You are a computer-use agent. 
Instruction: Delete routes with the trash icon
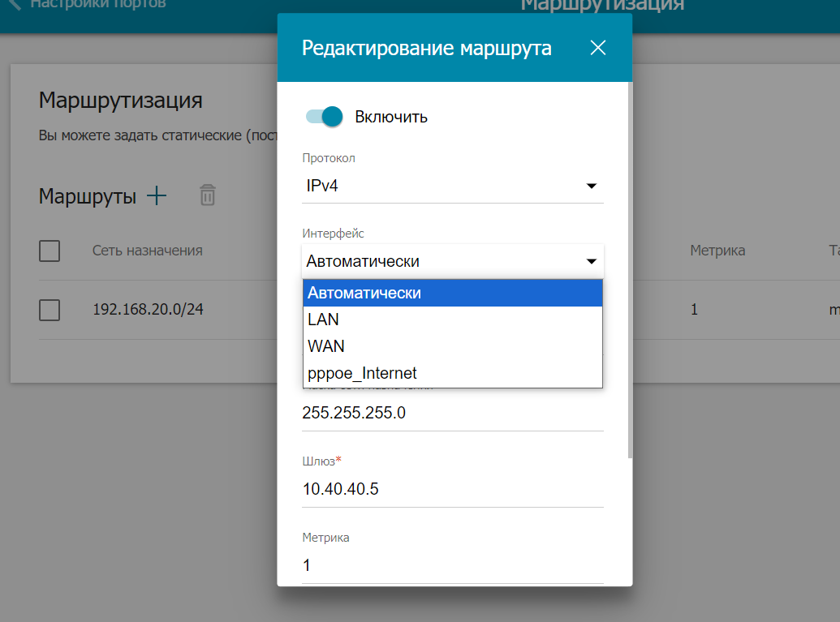[x=208, y=195]
